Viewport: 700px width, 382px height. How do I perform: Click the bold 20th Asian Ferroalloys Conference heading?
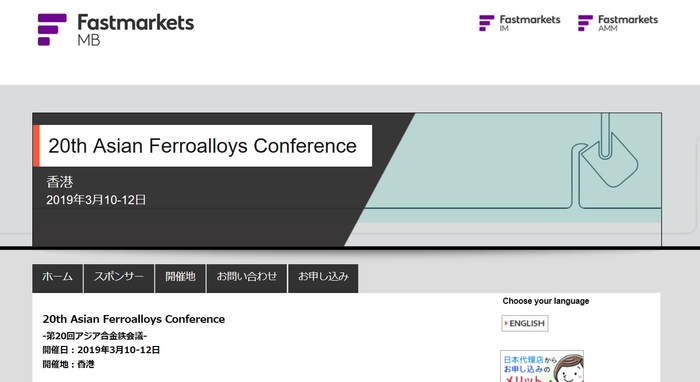coord(134,319)
